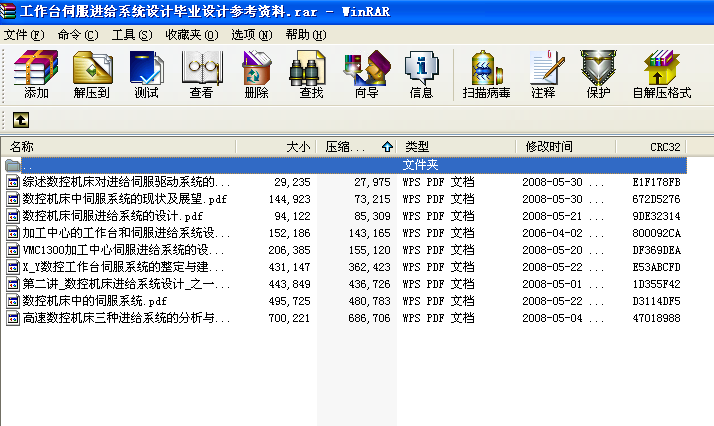Sort by 名称 column header
This screenshot has width=714, height=426.
coord(118,147)
